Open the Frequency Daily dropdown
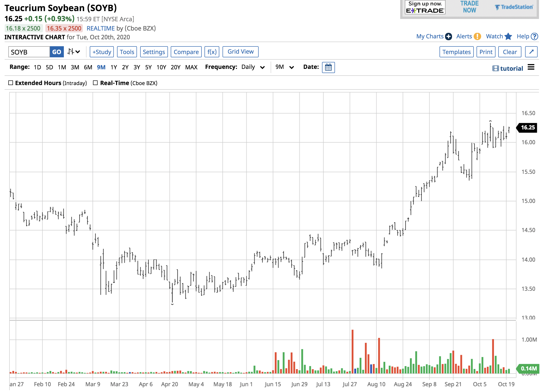Screen dimensions: 545x392 coord(253,67)
